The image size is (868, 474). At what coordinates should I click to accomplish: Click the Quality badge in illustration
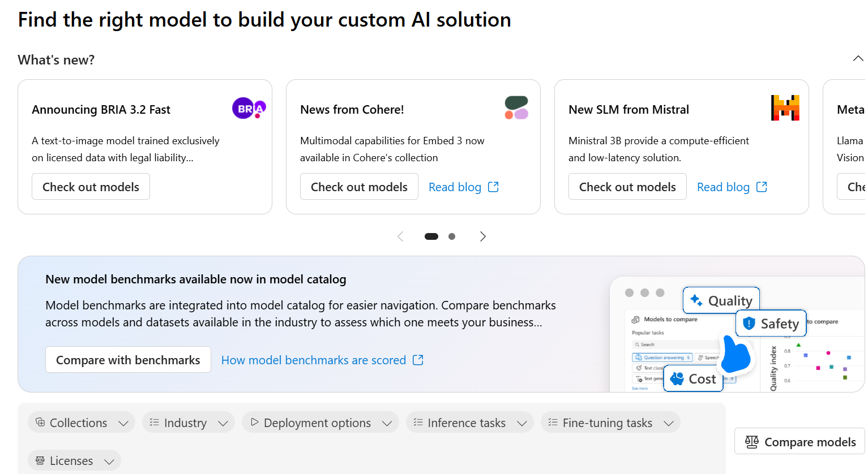pos(721,300)
